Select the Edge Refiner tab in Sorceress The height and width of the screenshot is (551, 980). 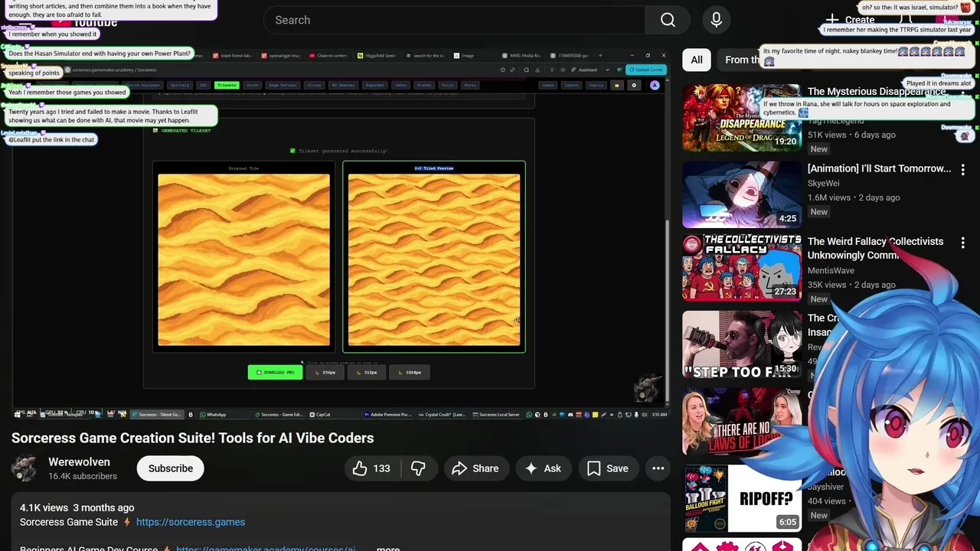pos(283,85)
